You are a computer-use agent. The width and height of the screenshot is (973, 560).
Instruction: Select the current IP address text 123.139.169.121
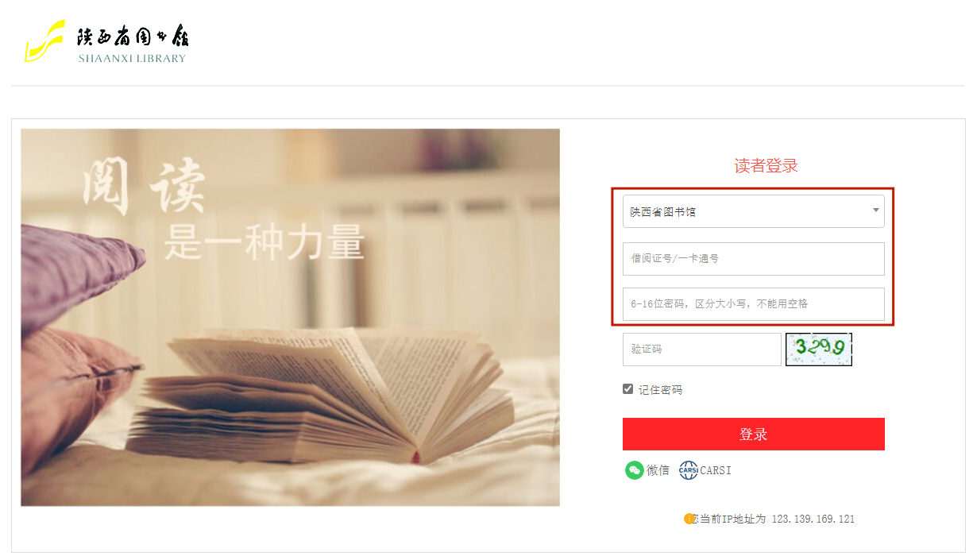click(x=813, y=519)
